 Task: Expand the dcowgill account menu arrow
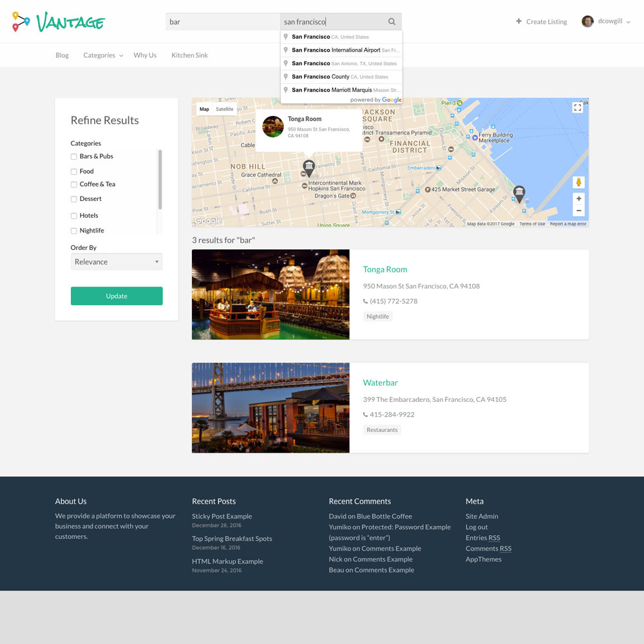click(628, 22)
